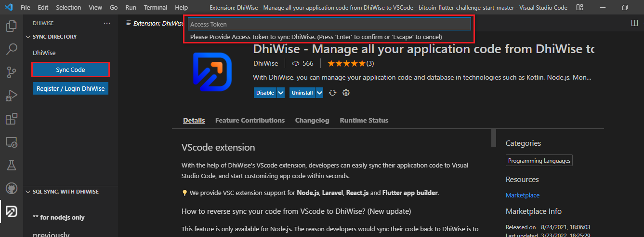
Task: Open the customize layout icon in title bar
Action: [579, 8]
